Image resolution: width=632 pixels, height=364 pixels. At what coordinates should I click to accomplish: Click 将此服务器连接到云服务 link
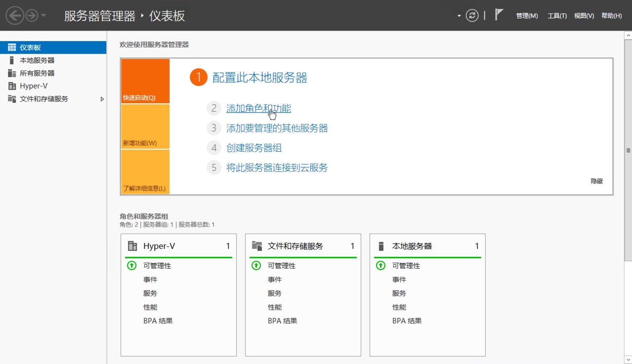(277, 167)
